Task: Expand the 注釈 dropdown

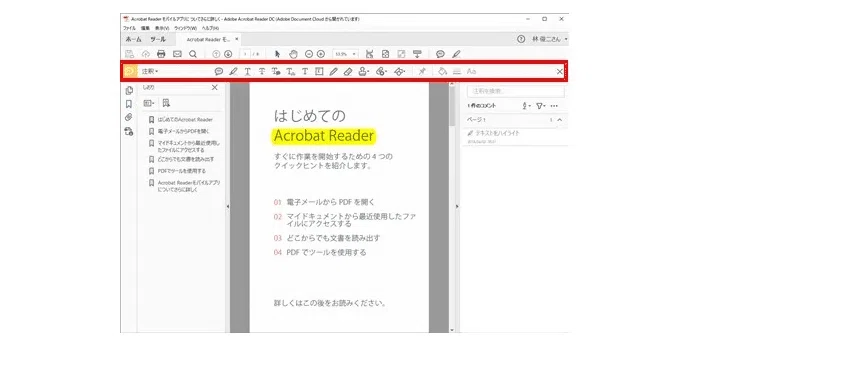Action: coord(150,72)
